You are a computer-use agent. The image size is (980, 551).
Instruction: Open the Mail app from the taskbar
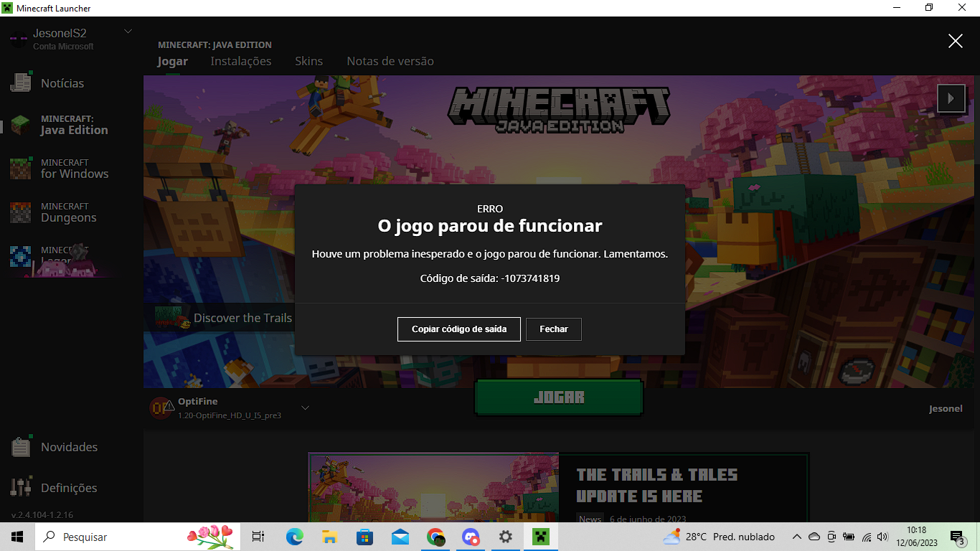point(400,537)
